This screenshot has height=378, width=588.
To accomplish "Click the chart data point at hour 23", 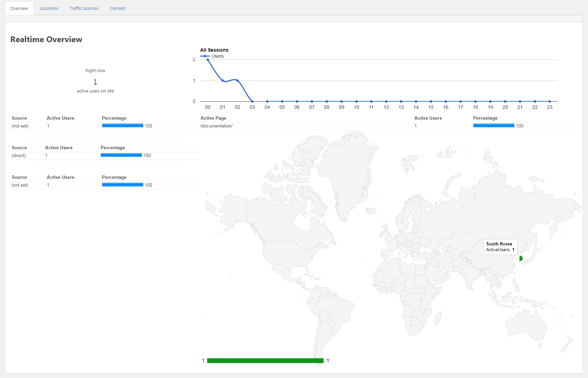I will click(x=550, y=101).
